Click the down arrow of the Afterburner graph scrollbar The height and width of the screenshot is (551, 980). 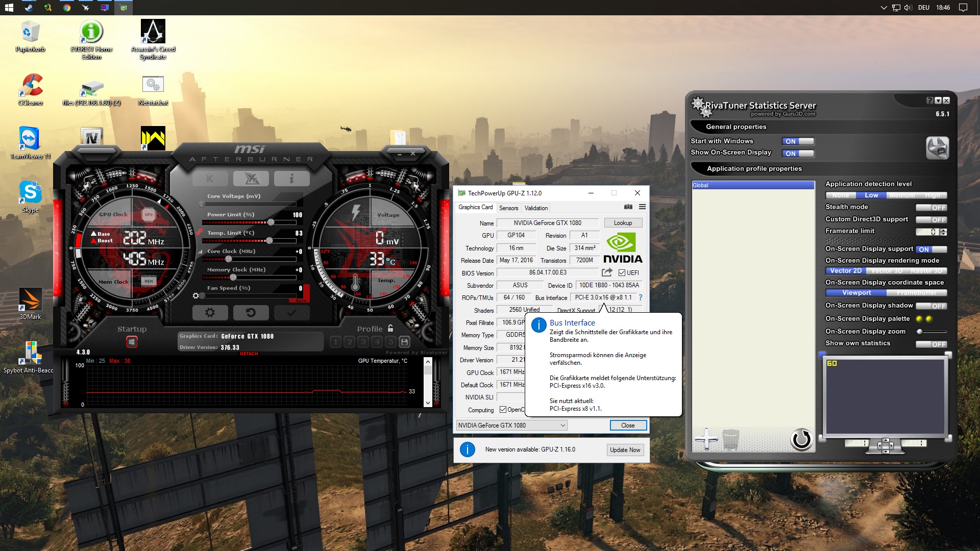pyautogui.click(x=428, y=403)
